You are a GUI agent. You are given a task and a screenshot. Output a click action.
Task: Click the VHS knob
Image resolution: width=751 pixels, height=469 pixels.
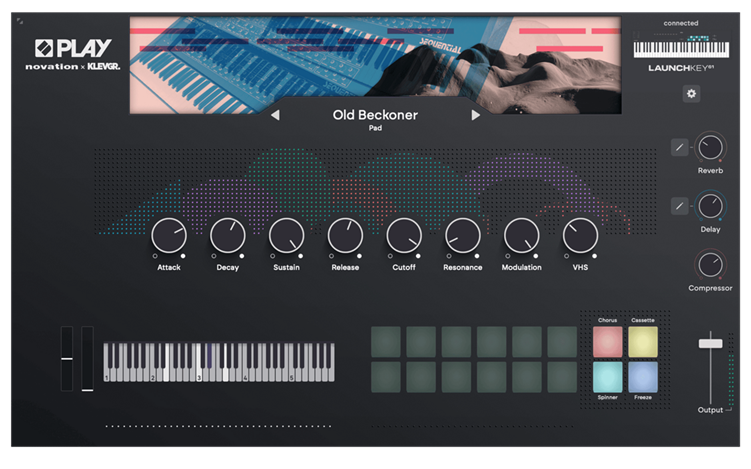click(580, 236)
